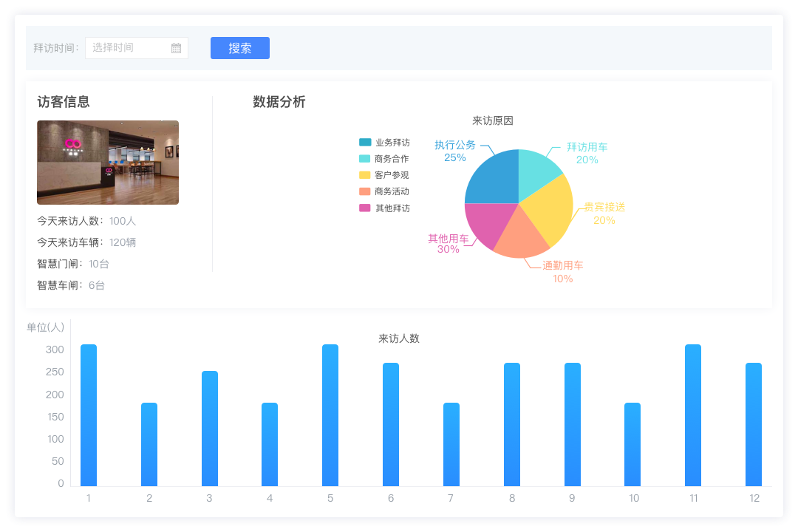Click the bar for month 7

[x=451, y=444]
